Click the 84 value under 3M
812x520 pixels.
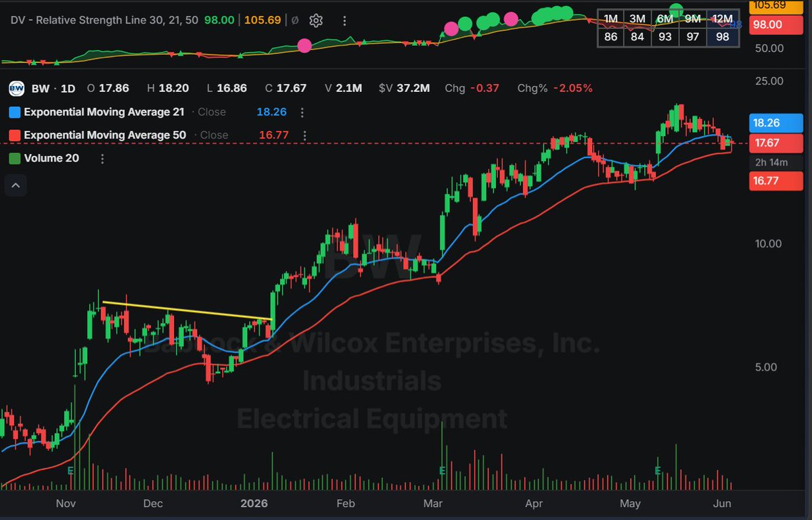[x=638, y=37]
